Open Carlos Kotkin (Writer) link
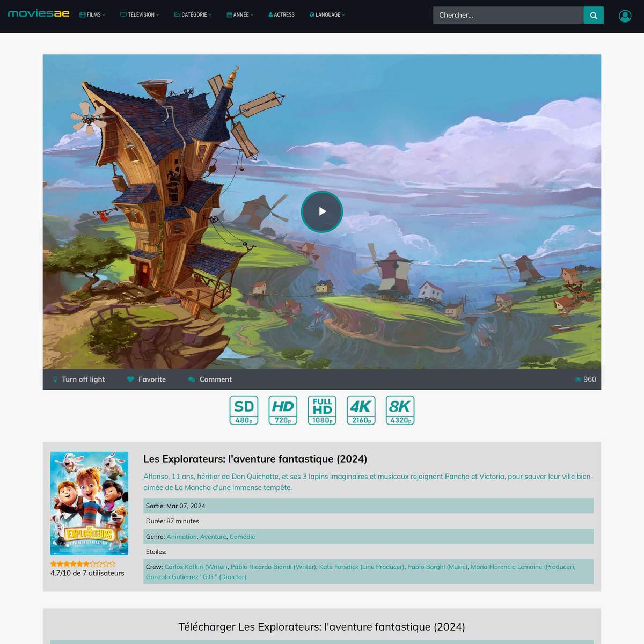The image size is (644, 644). (196, 567)
